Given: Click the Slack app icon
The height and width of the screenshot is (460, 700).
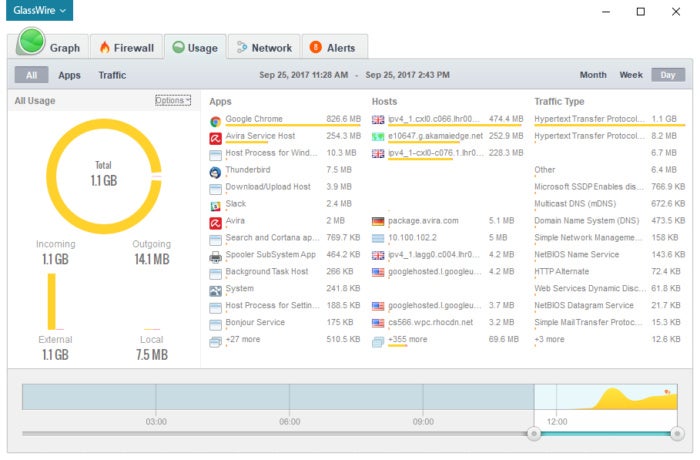Looking at the screenshot, I should pos(216,206).
